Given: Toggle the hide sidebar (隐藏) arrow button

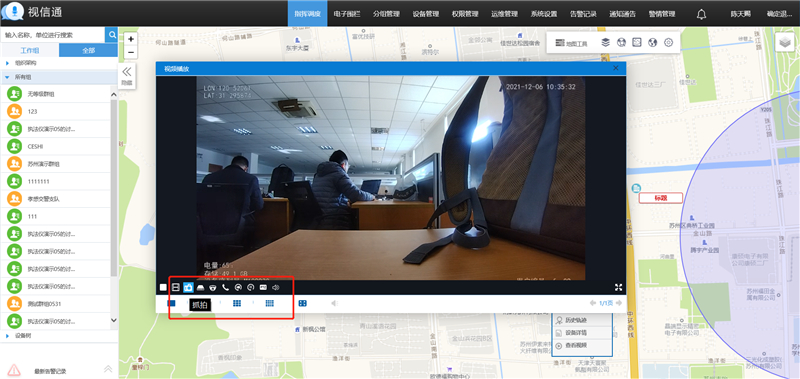Looking at the screenshot, I should coord(127,75).
